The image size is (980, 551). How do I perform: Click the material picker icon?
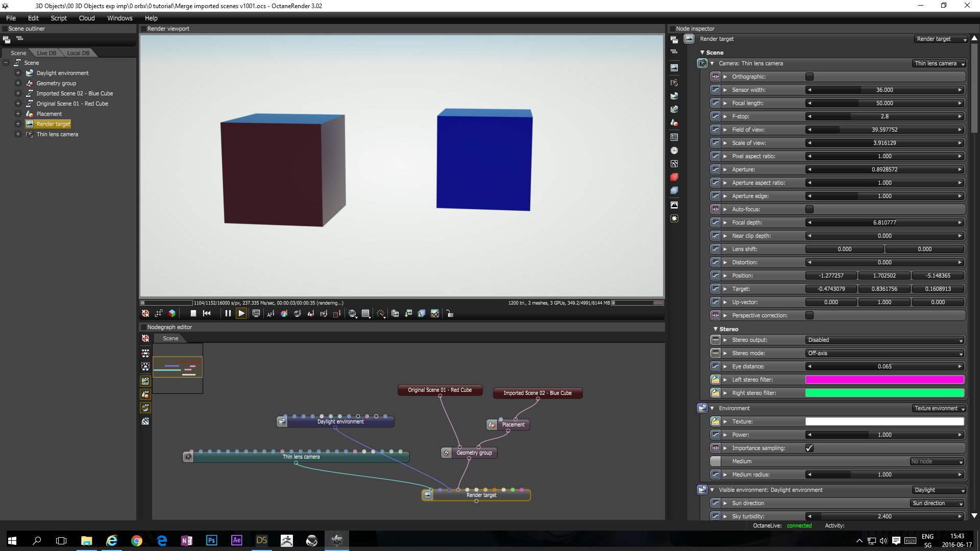(x=297, y=314)
